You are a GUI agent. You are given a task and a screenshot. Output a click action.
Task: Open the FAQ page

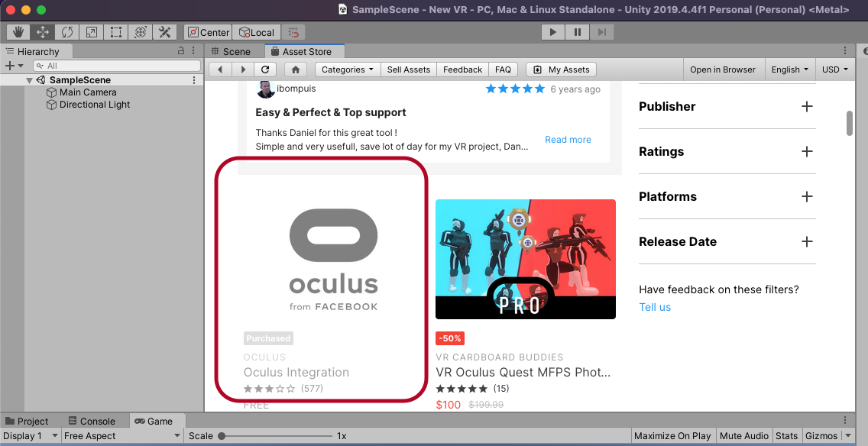[x=504, y=69]
